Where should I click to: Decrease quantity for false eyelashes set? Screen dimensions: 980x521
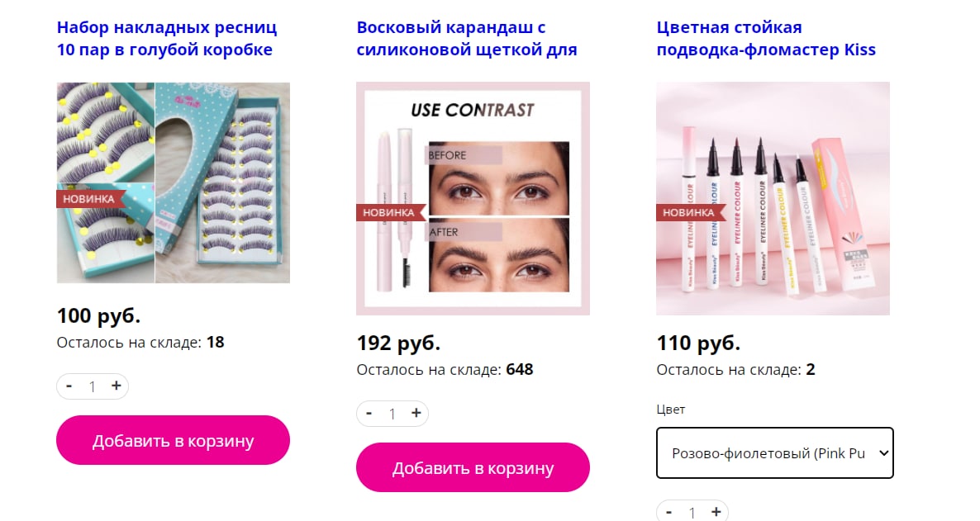point(69,386)
